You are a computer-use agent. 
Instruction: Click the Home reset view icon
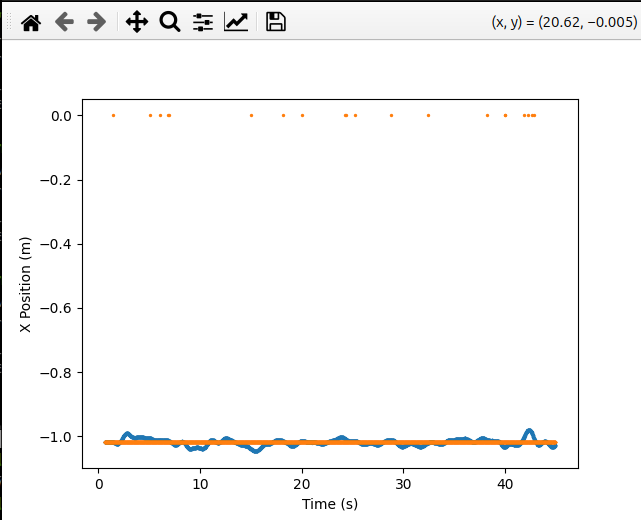point(31,22)
